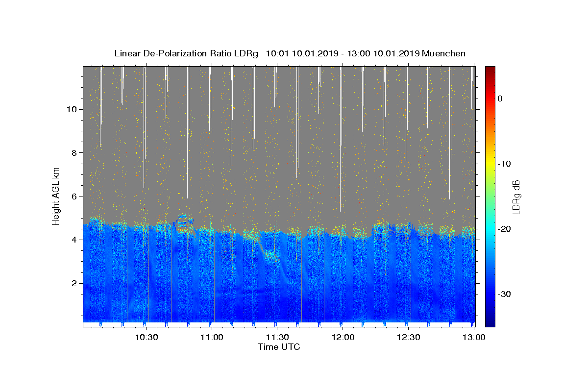
Task: Click the "Muenchen" location text in title
Action: point(443,53)
